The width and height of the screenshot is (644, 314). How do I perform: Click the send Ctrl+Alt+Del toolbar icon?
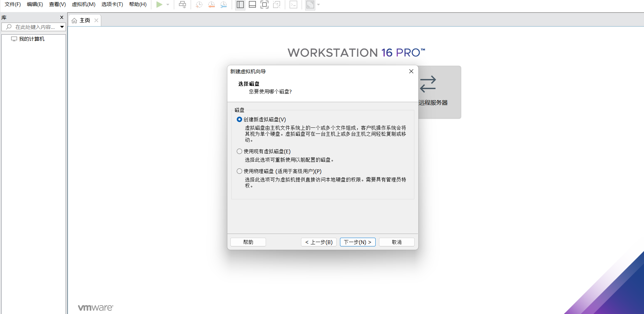[182, 4]
